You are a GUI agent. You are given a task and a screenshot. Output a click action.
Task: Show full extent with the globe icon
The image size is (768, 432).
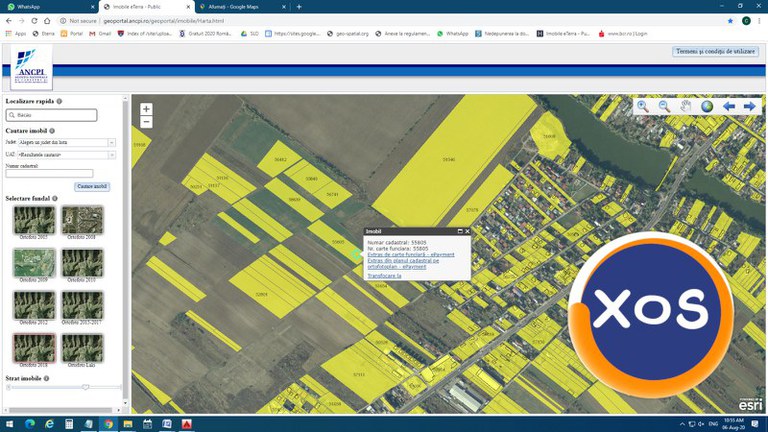pyautogui.click(x=707, y=106)
